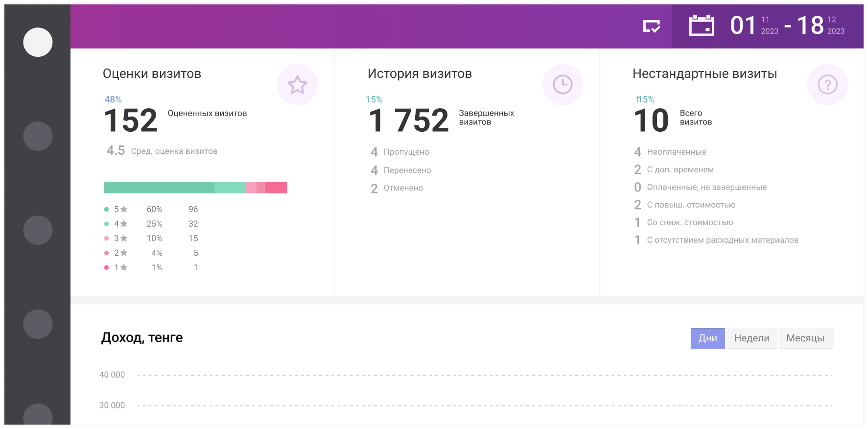868x429 pixels.
Task: Click the star icon in Оценки визитов
Action: [297, 85]
